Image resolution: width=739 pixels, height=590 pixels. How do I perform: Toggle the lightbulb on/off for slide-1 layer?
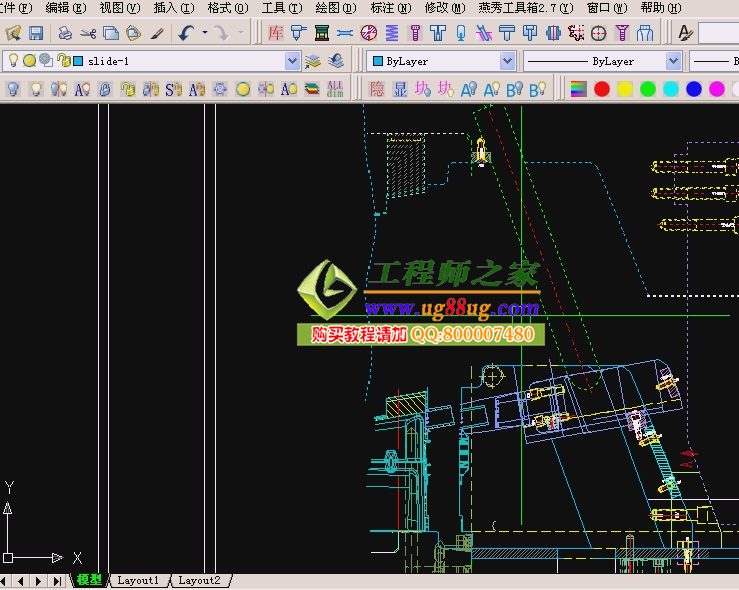click(x=14, y=61)
